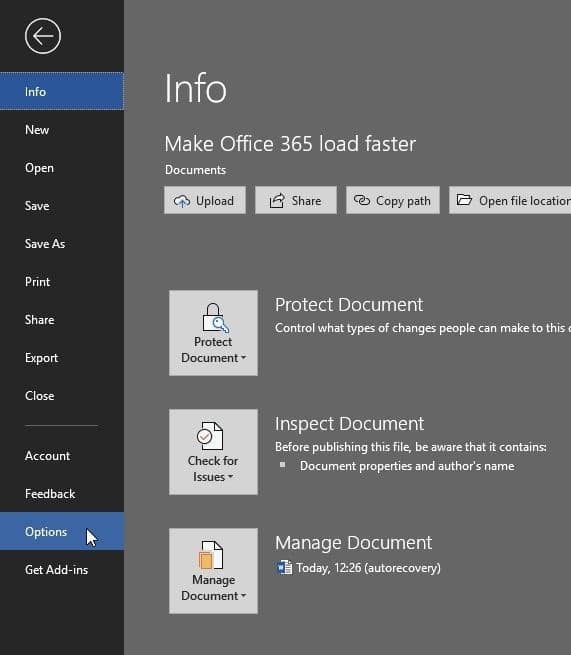The image size is (571, 655).
Task: Select the Info menu item
Action: pyautogui.click(x=62, y=91)
